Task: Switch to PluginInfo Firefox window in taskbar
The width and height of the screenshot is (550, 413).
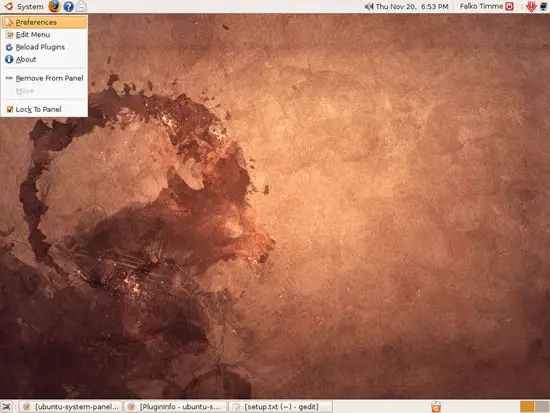Action: click(175, 407)
